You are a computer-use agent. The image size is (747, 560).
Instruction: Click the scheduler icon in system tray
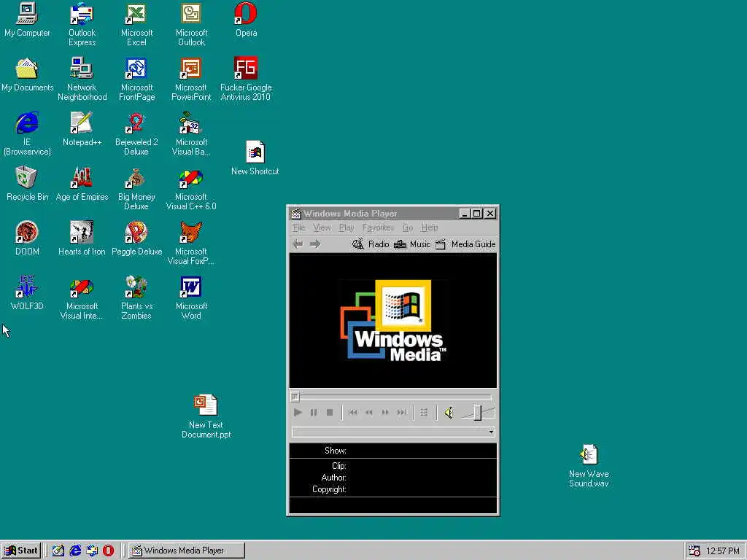click(x=694, y=551)
